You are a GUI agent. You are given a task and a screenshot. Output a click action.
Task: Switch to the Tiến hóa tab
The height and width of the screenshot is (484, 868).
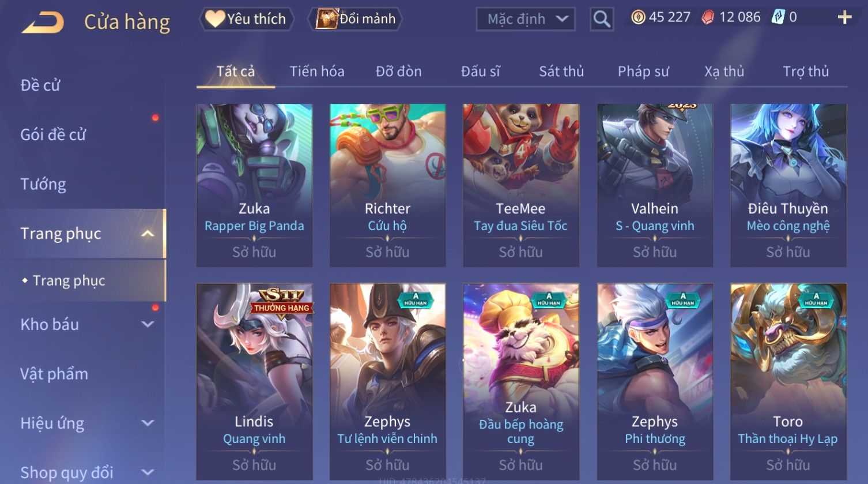point(317,72)
